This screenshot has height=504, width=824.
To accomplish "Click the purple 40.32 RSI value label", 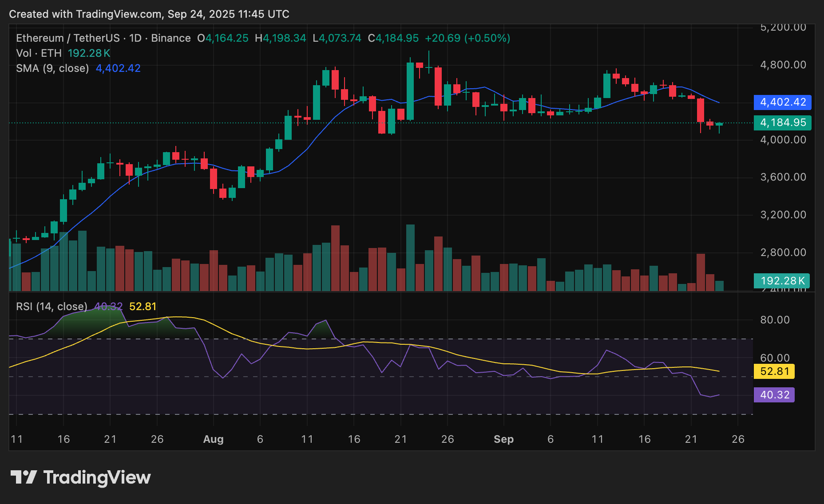I will click(774, 395).
